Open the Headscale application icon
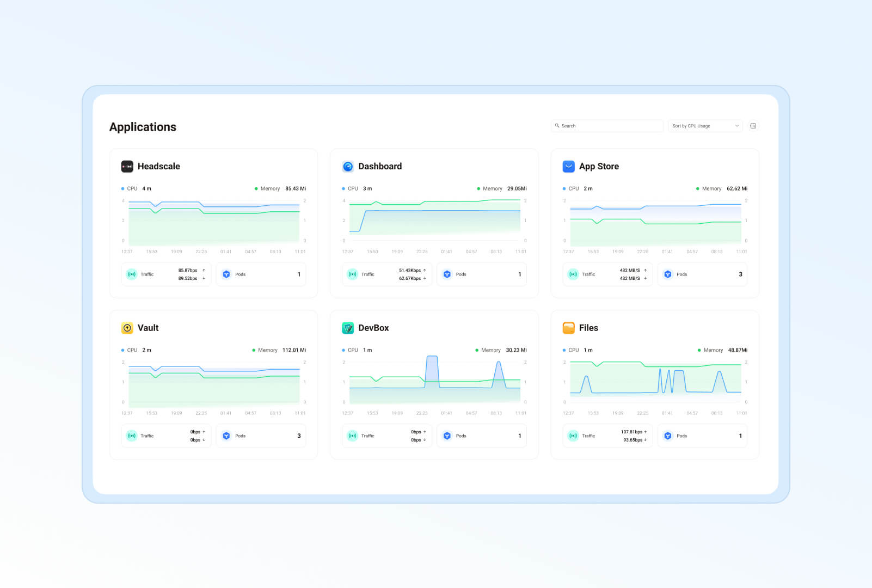 tap(127, 166)
